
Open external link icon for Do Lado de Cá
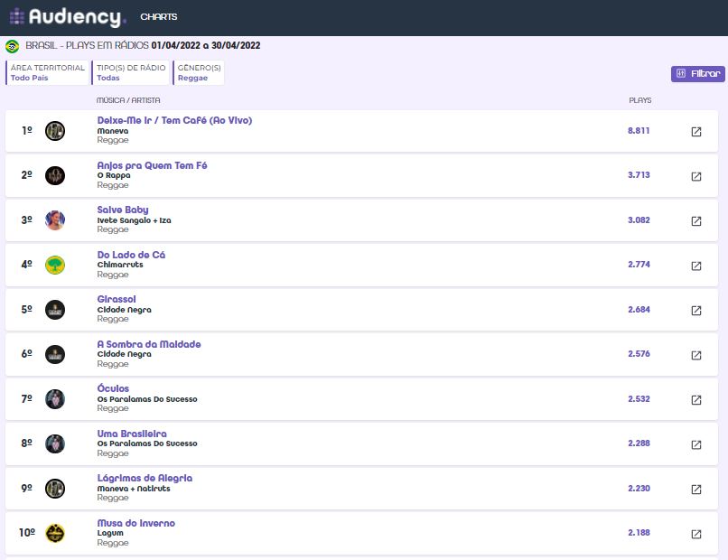click(695, 266)
